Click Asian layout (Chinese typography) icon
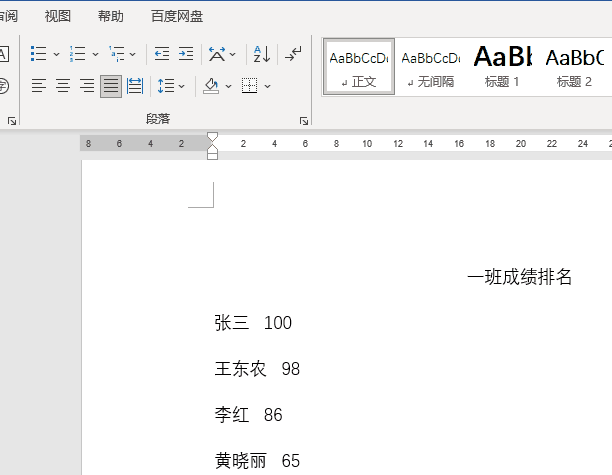 click(217, 54)
